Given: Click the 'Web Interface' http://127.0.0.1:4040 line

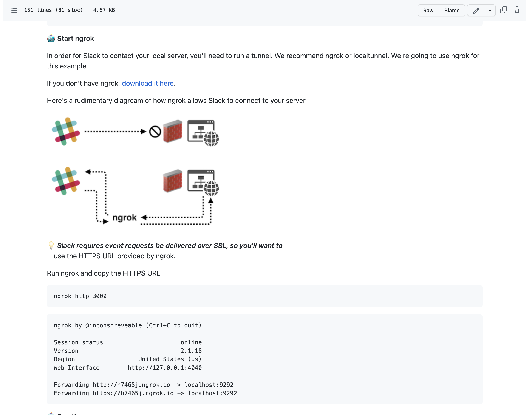Looking at the screenshot, I should pos(128,368).
